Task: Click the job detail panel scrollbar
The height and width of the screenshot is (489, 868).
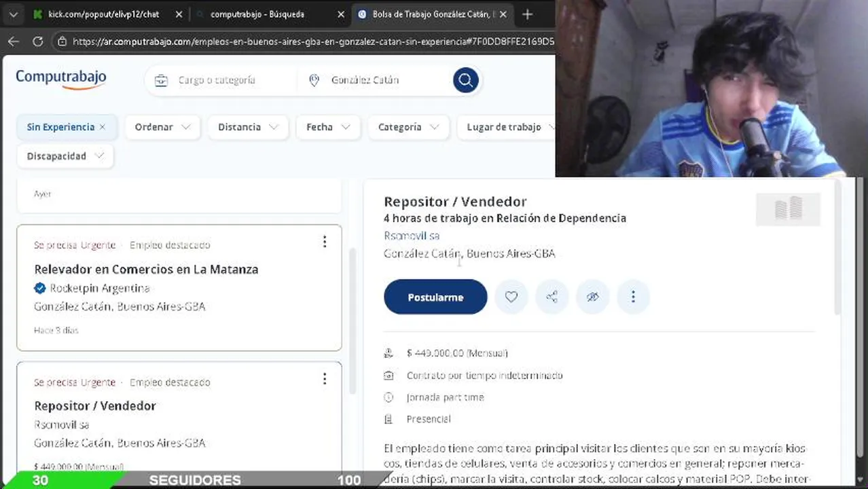Action: (x=837, y=248)
